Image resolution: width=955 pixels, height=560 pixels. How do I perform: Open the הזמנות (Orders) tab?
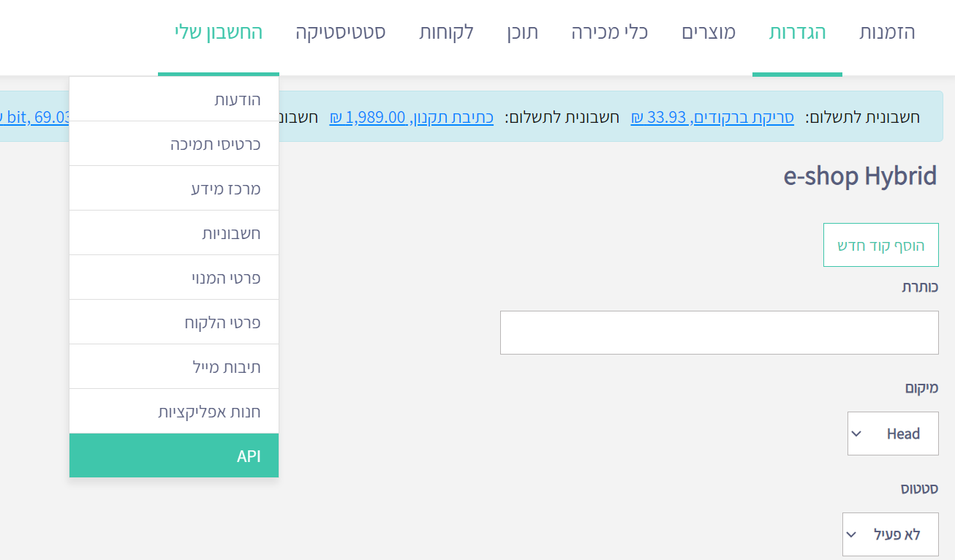(x=887, y=32)
